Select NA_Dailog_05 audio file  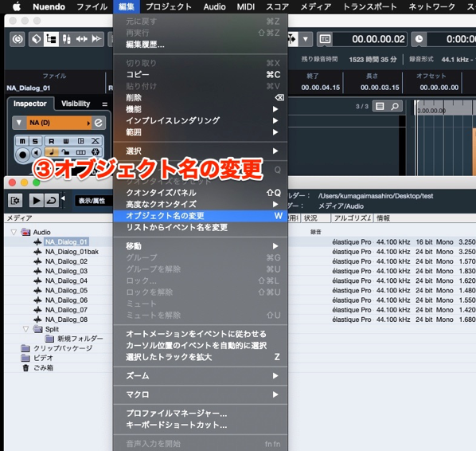[67, 291]
